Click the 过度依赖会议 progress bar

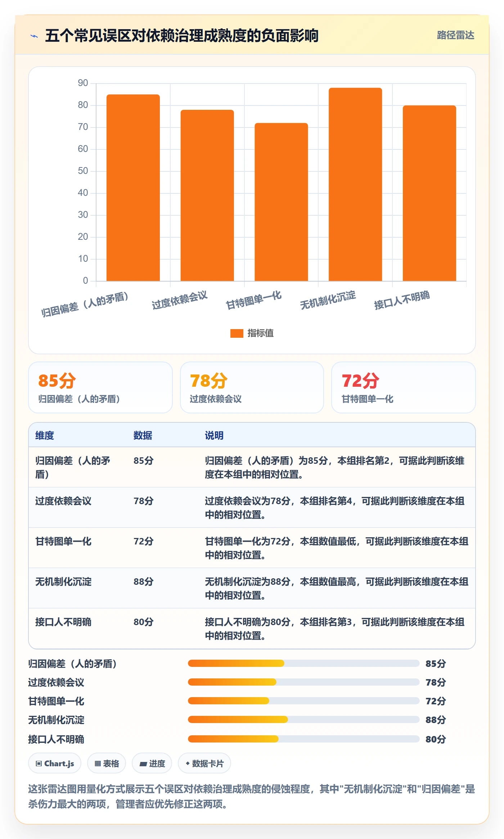click(x=303, y=682)
